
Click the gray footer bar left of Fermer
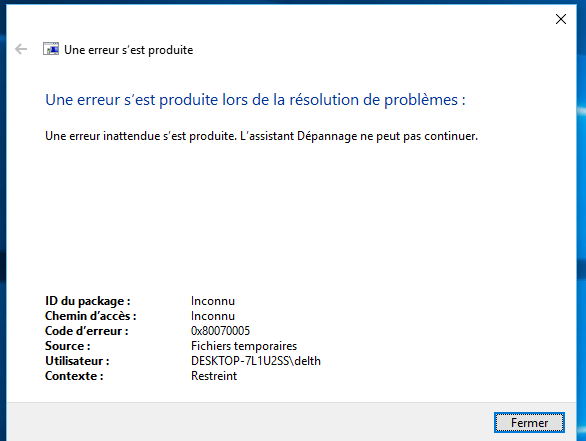click(x=250, y=422)
